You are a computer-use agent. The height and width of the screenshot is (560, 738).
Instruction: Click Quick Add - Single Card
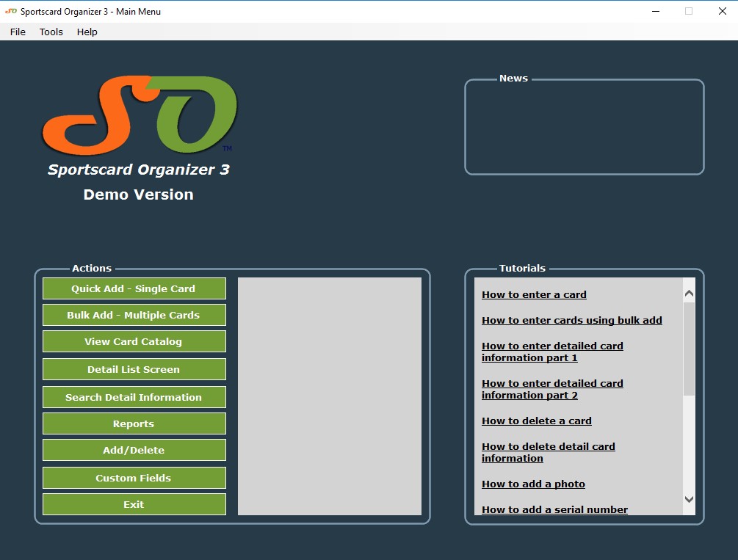click(x=134, y=288)
